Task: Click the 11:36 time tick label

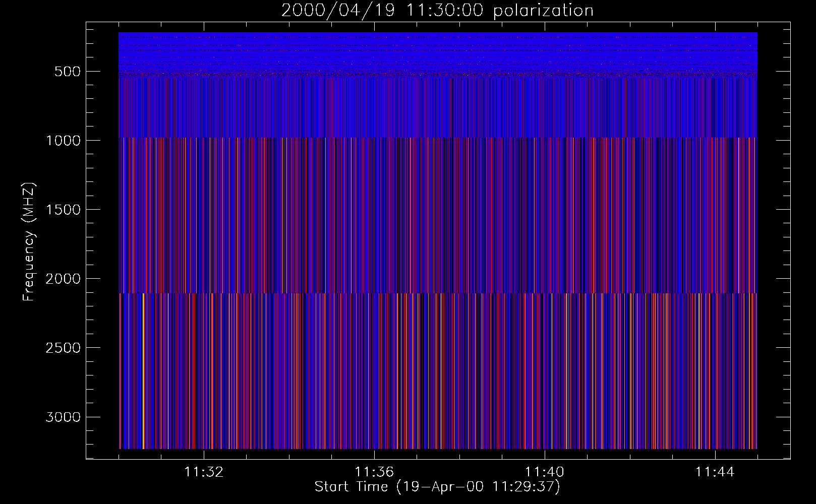Action: pyautogui.click(x=374, y=472)
